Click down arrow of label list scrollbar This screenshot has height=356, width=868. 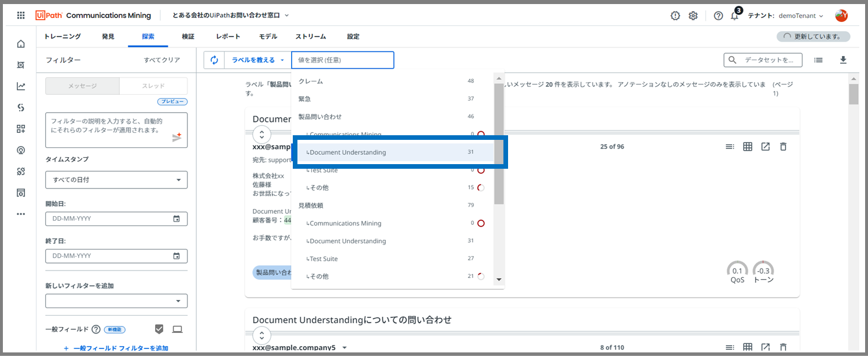[x=499, y=280]
